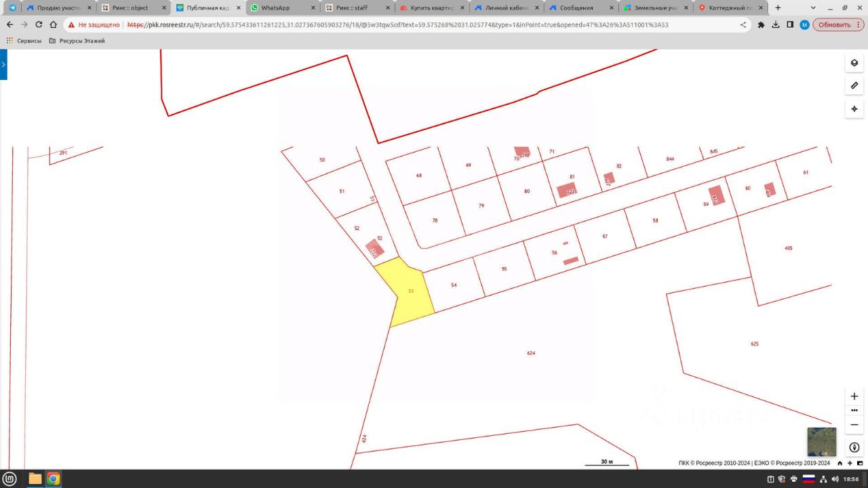Screen dimensions: 868x488
Task: Open browser extensions menu
Action: [x=761, y=24]
